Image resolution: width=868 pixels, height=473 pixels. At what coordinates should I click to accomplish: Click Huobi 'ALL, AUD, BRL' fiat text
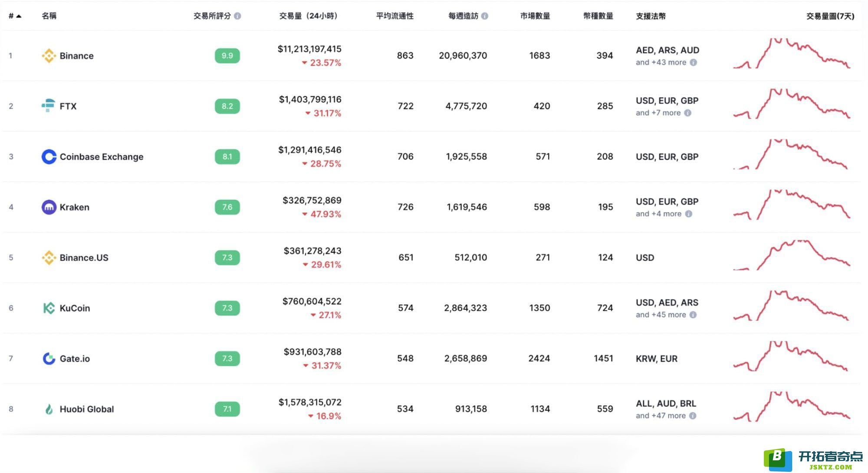666,404
